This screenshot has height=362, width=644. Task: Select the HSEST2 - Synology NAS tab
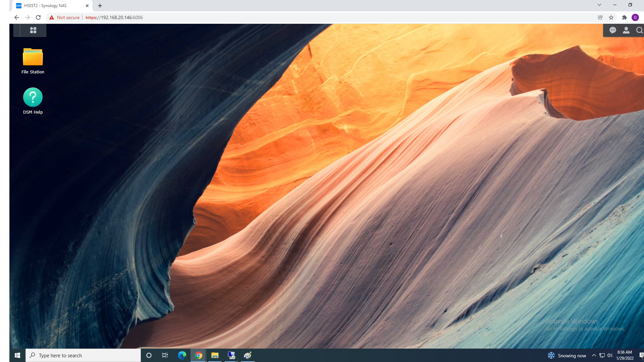tap(47, 6)
